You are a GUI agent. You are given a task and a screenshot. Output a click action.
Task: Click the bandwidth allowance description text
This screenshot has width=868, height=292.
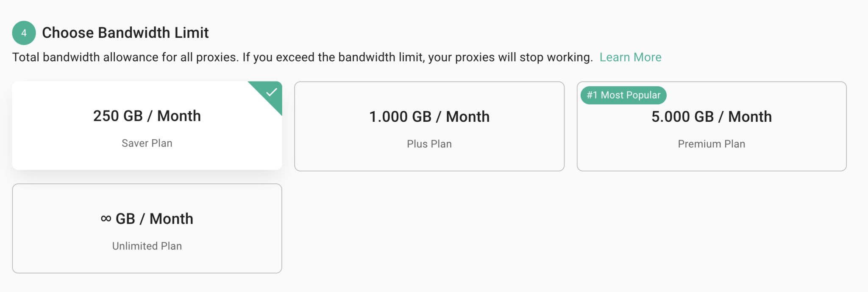302,57
